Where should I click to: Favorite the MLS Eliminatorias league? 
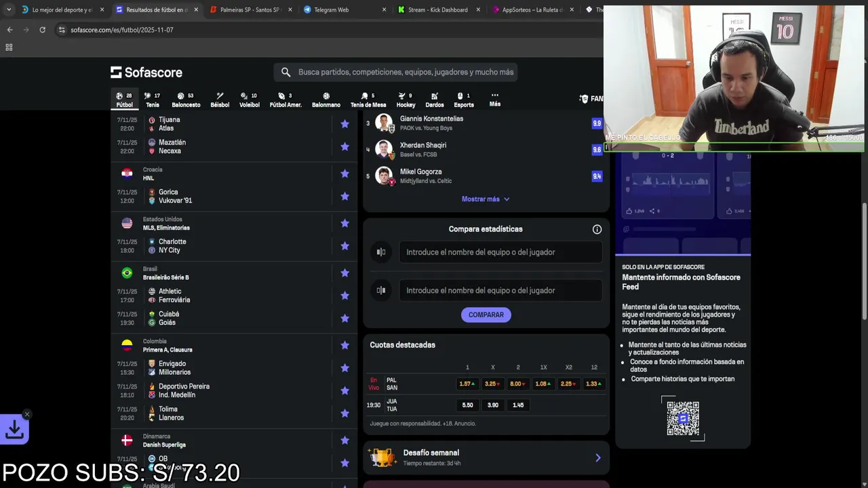(344, 223)
